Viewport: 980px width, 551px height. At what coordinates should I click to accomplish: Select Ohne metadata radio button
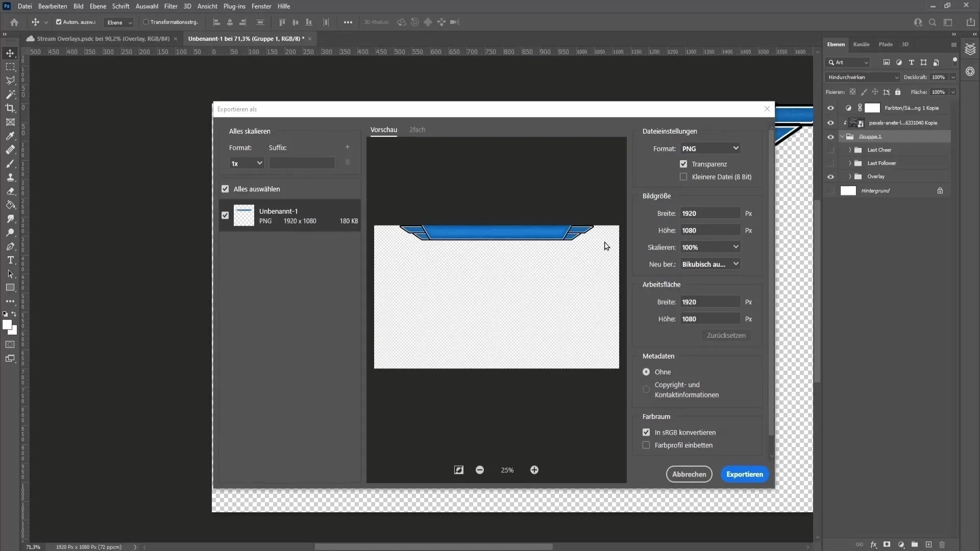pos(646,372)
